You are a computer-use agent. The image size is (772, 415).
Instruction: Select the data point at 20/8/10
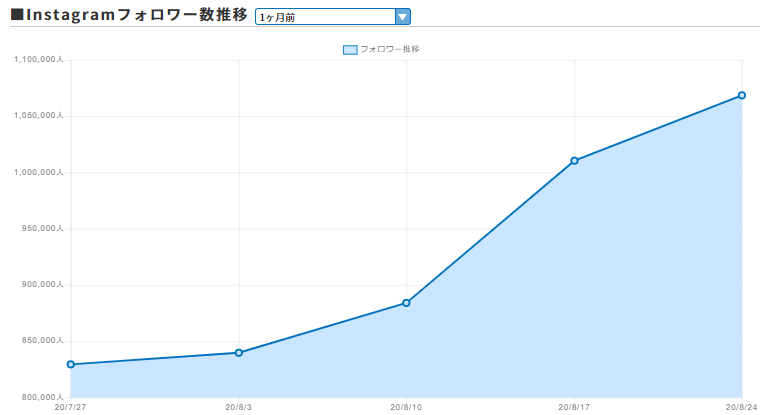[406, 303]
